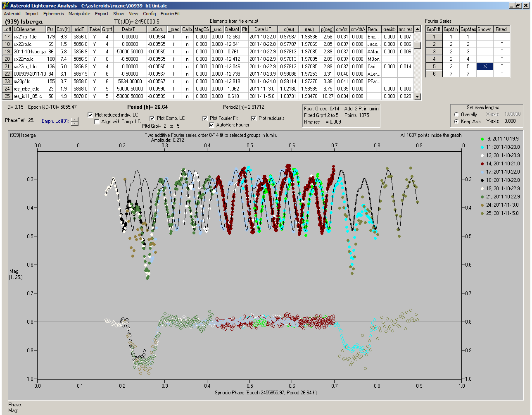This screenshot has height=415, width=532.
Task: Toggle Plot Comp. LC checkbox
Action: click(152, 118)
